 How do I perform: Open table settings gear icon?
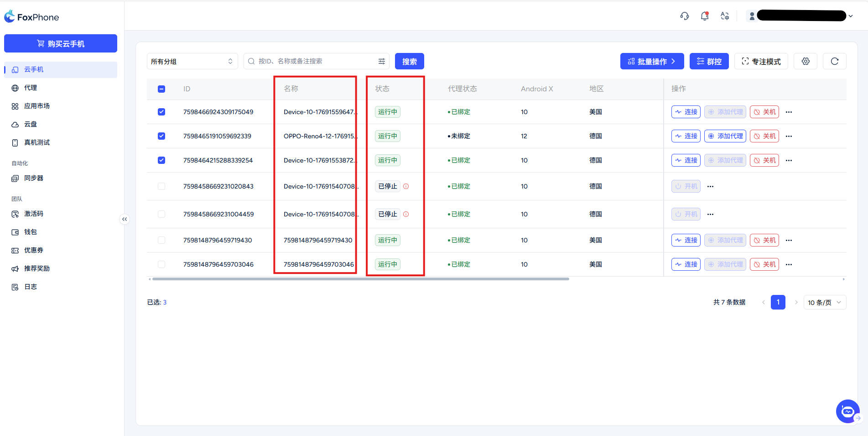coord(806,61)
